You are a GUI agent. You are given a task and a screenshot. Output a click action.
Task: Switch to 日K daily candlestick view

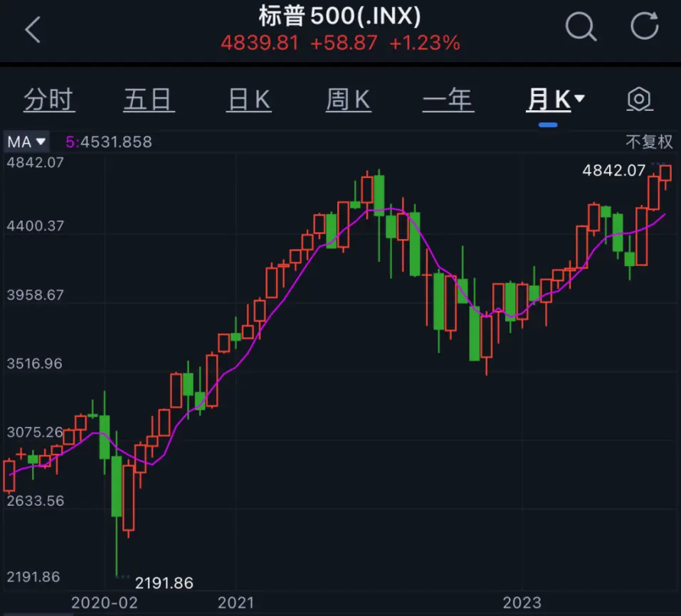(249, 100)
